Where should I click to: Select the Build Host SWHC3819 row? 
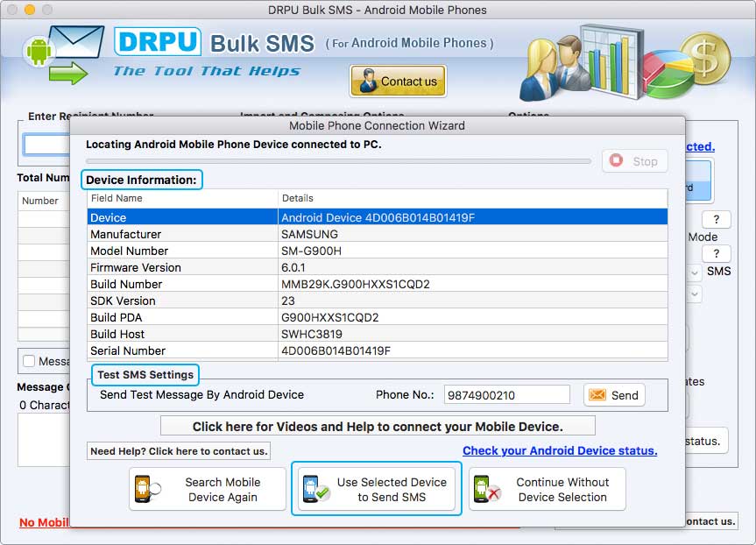(378, 334)
